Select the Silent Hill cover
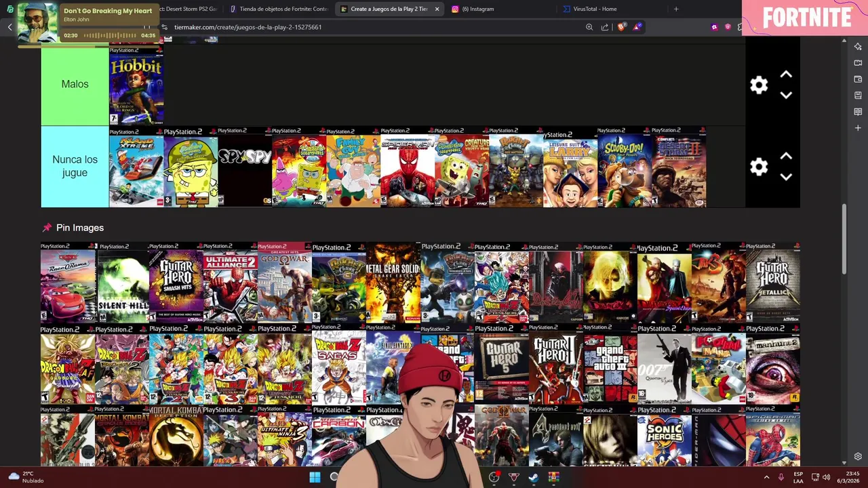The width and height of the screenshot is (868, 488). pos(122,283)
